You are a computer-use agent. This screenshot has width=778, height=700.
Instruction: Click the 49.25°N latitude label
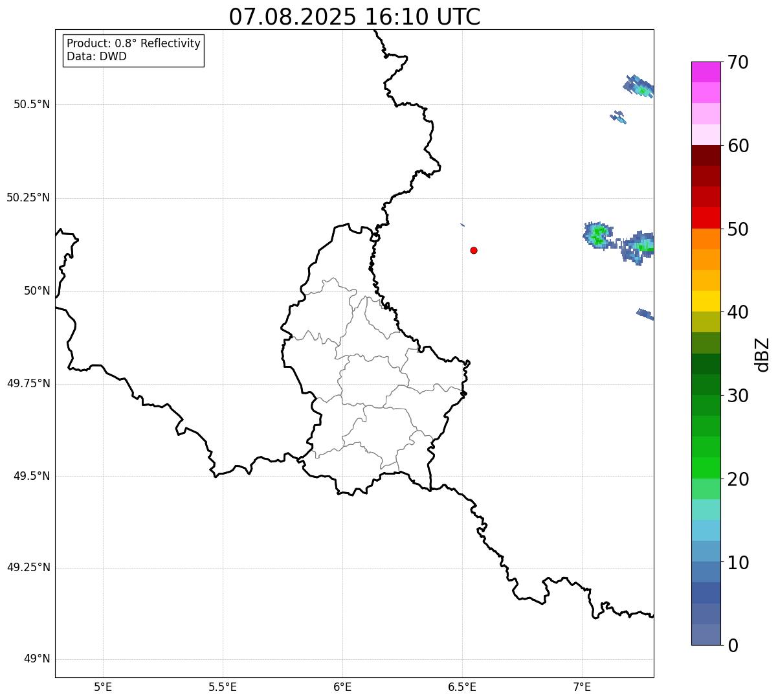click(28, 567)
